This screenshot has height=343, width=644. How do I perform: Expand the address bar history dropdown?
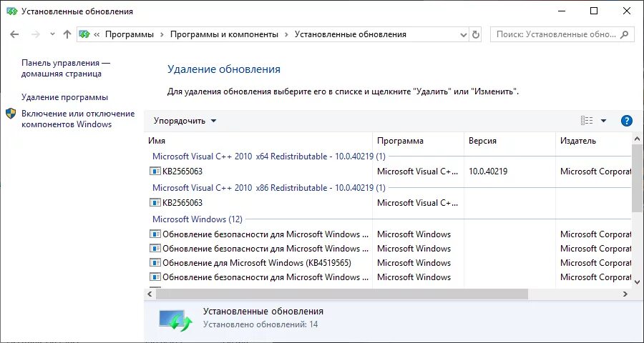(463, 34)
